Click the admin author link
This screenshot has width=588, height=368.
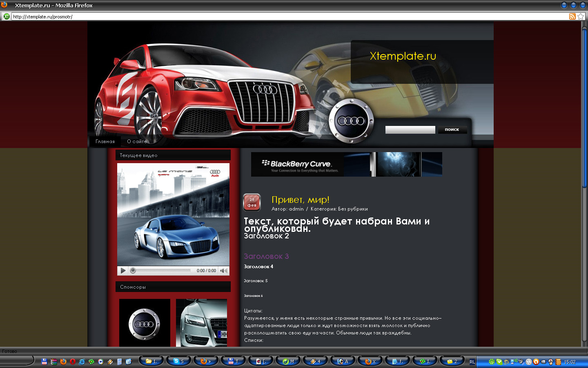click(x=296, y=209)
